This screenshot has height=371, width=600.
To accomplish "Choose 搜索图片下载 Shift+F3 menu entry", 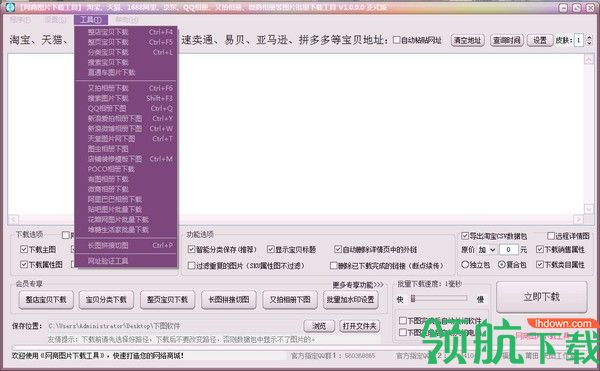I will point(126,98).
